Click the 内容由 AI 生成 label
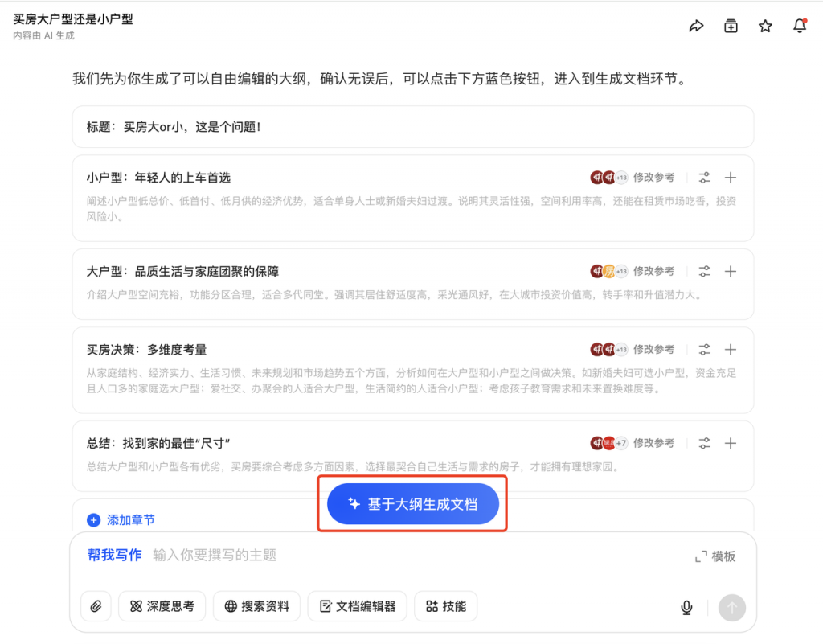The height and width of the screenshot is (644, 823). 43,35
